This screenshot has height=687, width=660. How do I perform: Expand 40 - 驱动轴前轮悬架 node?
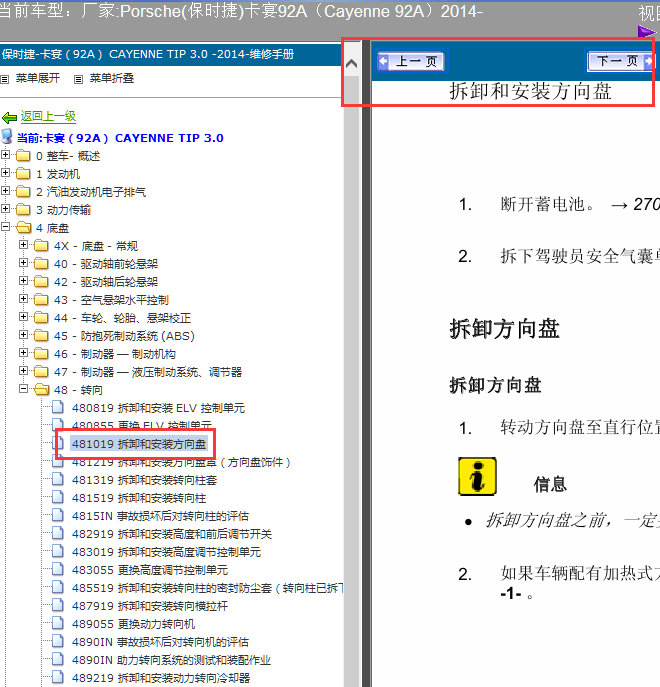[24, 262]
